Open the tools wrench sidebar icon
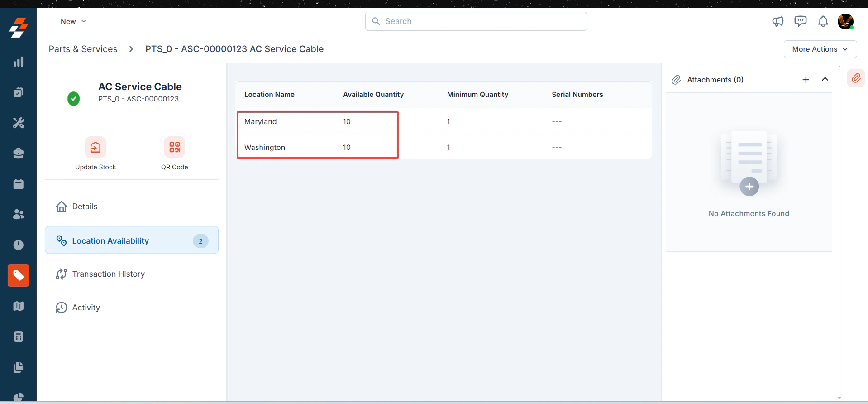The width and height of the screenshot is (868, 404). [18, 123]
